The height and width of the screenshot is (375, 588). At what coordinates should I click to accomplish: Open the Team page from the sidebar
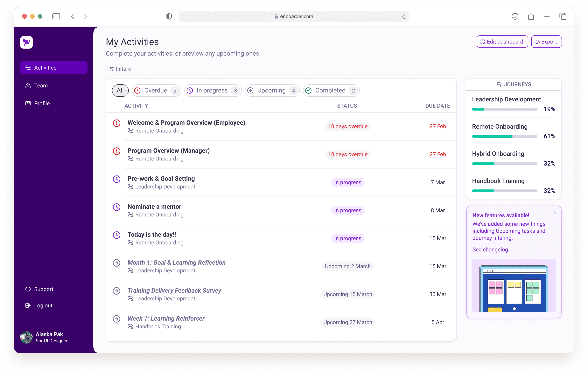[x=41, y=86]
